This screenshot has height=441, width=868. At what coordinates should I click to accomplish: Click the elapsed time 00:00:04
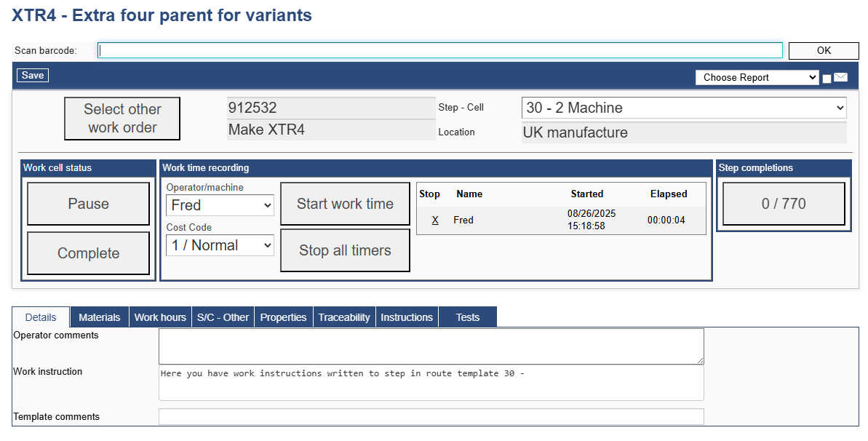point(666,220)
